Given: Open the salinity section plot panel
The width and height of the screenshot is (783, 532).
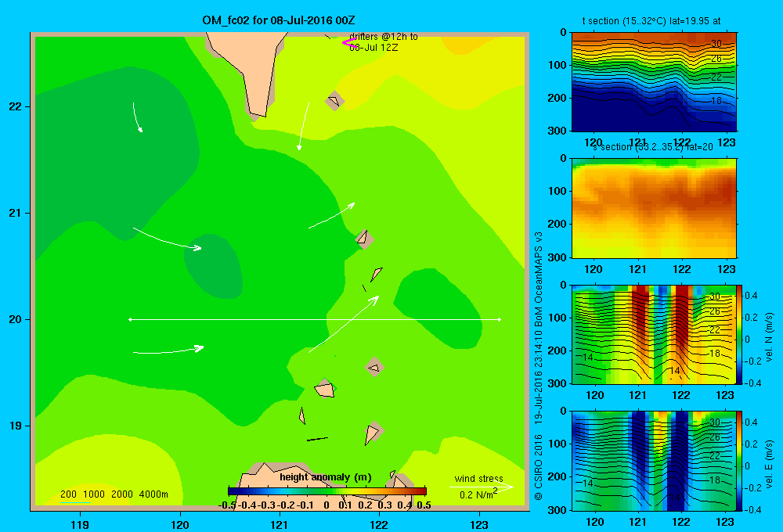Looking at the screenshot, I should click(654, 208).
